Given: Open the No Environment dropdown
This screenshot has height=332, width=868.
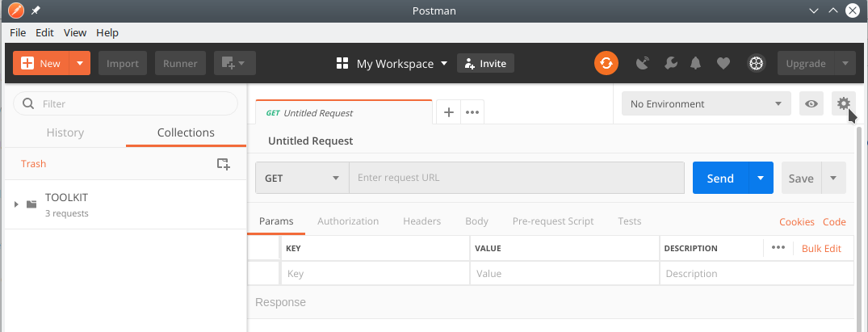Looking at the screenshot, I should coord(707,103).
